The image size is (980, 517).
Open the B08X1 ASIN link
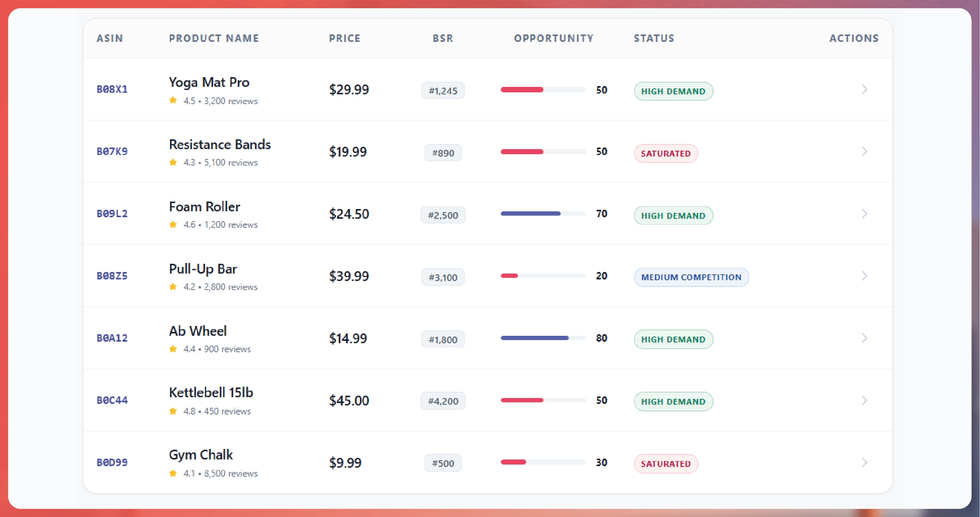(x=112, y=89)
